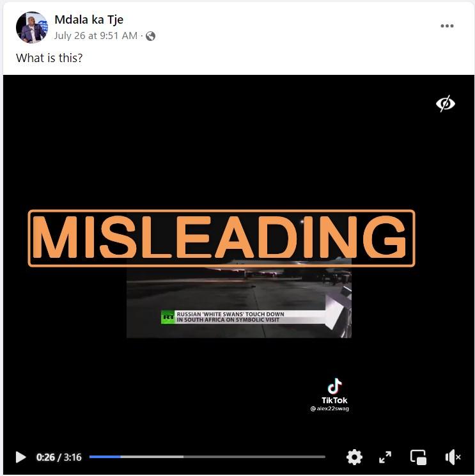Viewport: 475px width, 476px height.
Task: Click the 0:26 / 3:16 time display
Action: [59, 457]
